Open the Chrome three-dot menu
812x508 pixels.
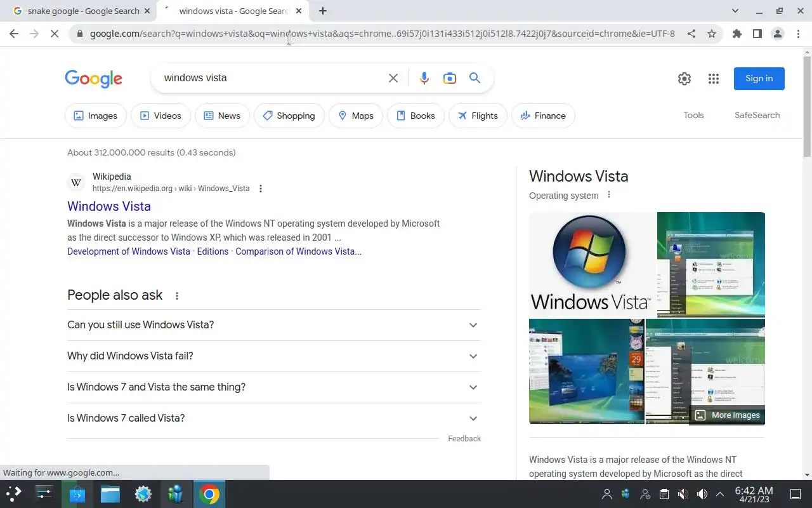tap(798, 34)
